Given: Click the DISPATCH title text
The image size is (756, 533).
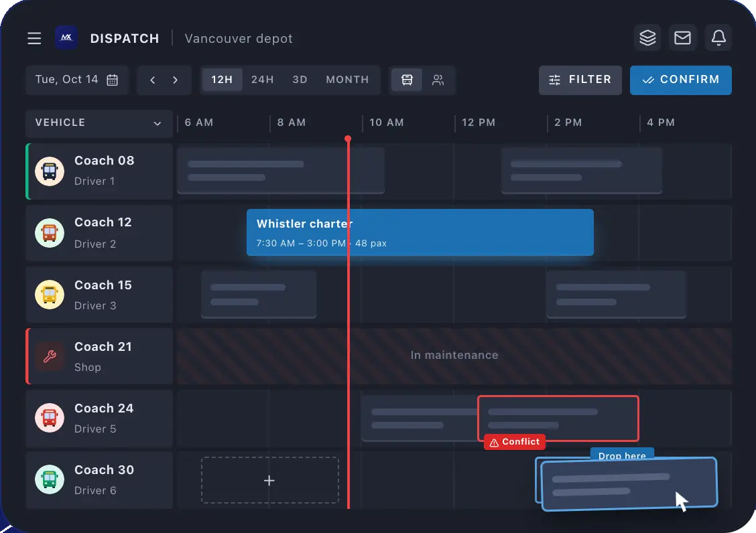Looking at the screenshot, I should tap(125, 39).
